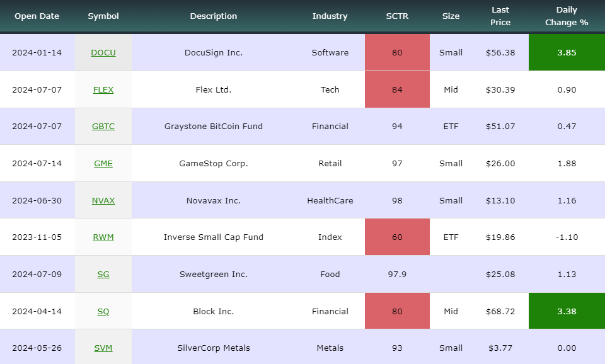605x364 pixels.
Task: Click the green 3.38 daily change cell
Action: click(567, 311)
